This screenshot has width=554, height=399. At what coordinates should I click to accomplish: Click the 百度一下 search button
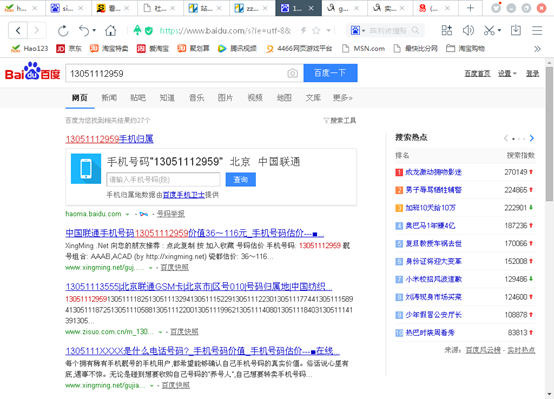(x=330, y=73)
